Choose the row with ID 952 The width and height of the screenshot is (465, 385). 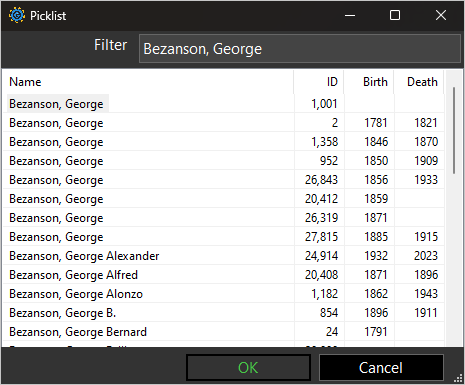[224, 161]
